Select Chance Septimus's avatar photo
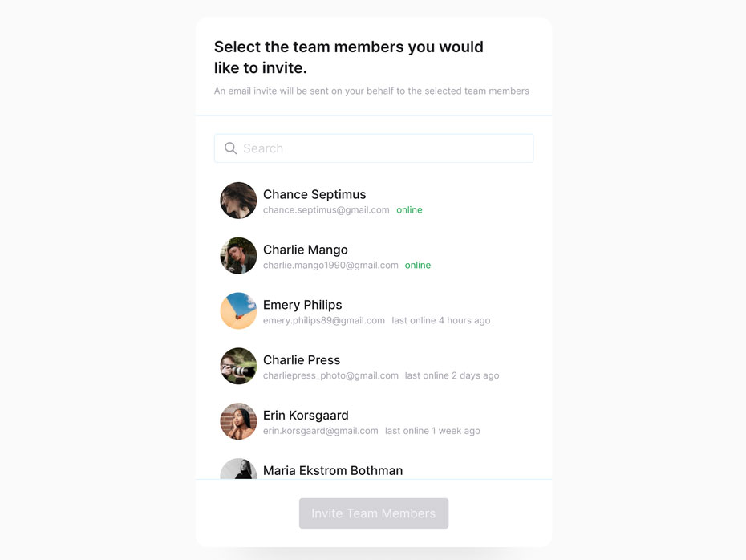The width and height of the screenshot is (746, 560). [238, 201]
